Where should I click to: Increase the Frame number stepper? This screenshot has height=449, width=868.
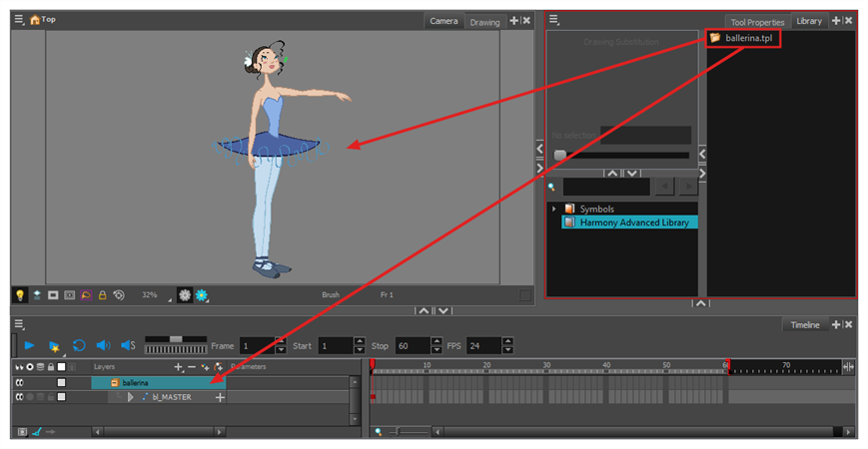click(281, 341)
